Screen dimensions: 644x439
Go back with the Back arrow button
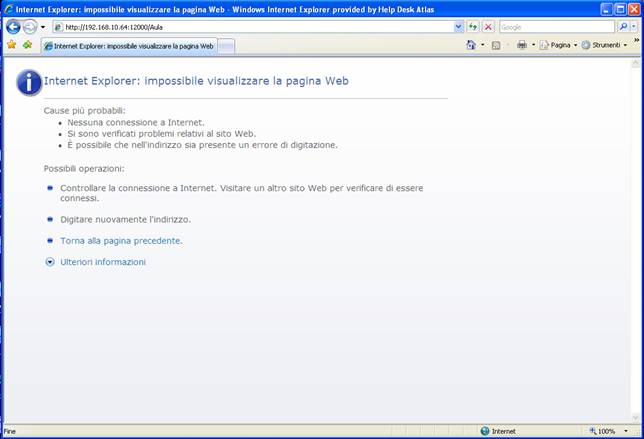click(13, 27)
